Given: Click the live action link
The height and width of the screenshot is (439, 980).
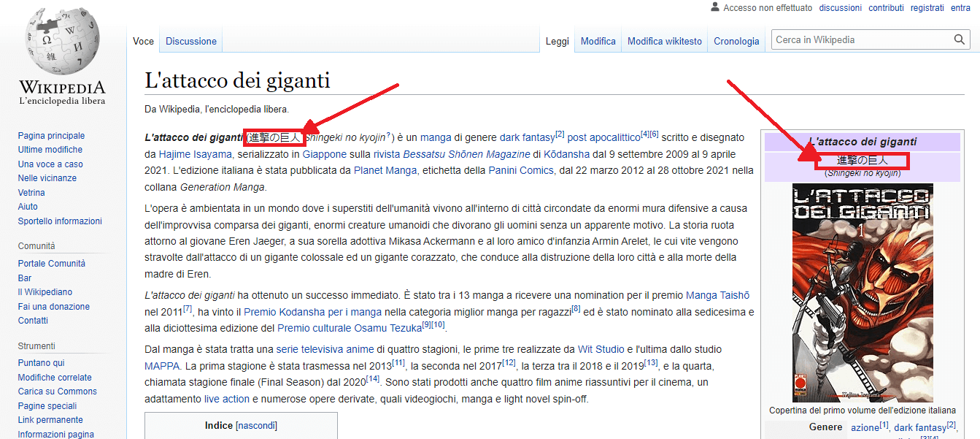Looking at the screenshot, I should tap(227, 399).
